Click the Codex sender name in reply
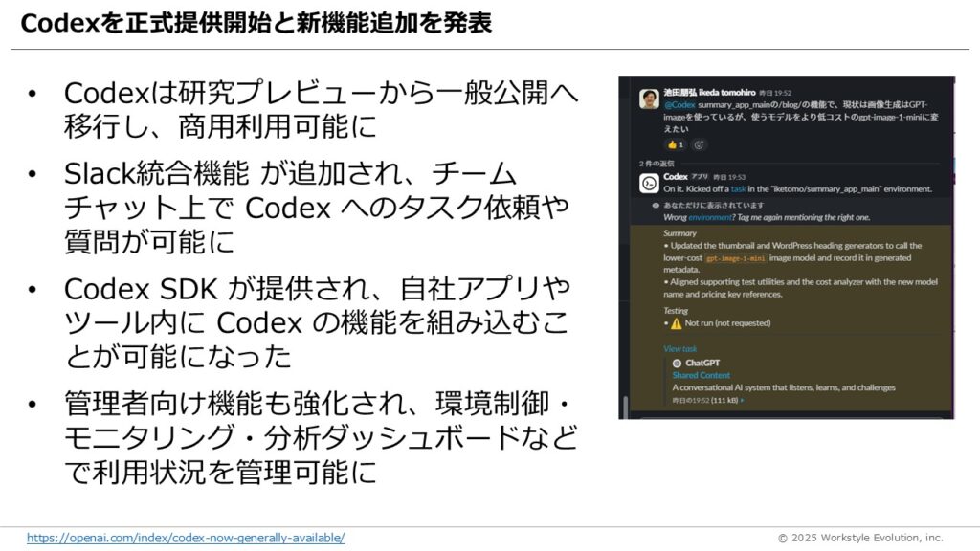Image resolution: width=980 pixels, height=551 pixels. pos(676,176)
